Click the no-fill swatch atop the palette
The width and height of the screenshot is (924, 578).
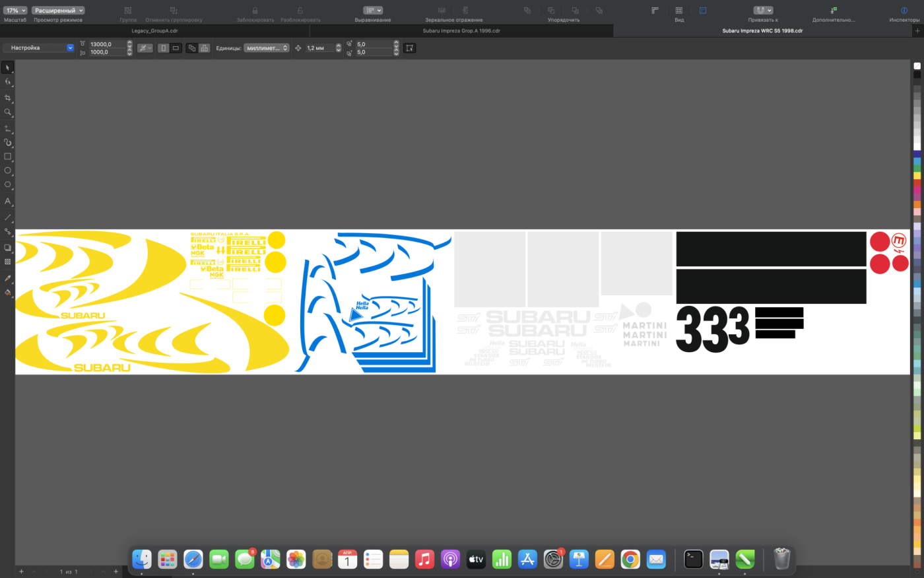pyautogui.click(x=917, y=66)
